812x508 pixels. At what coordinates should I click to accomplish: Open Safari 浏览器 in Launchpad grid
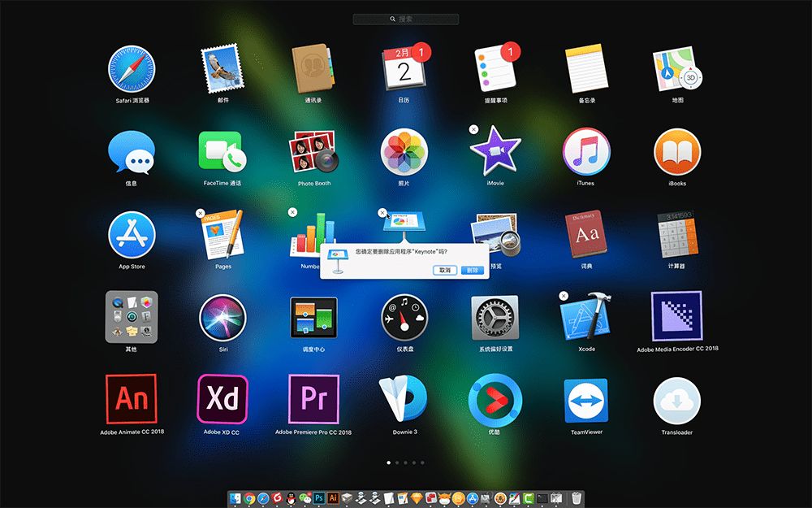click(x=132, y=69)
